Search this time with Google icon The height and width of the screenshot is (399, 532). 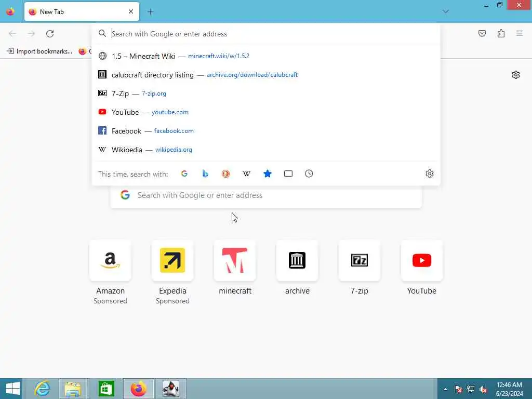coord(184,174)
